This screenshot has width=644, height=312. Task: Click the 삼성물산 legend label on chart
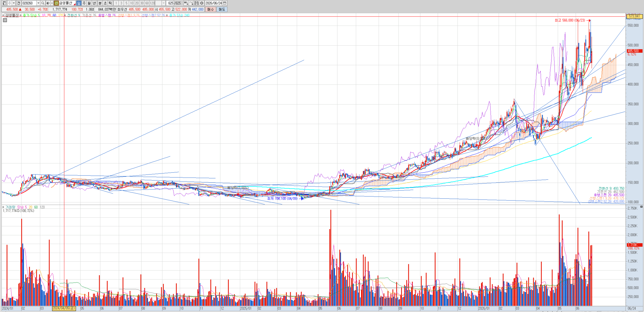click(12, 15)
